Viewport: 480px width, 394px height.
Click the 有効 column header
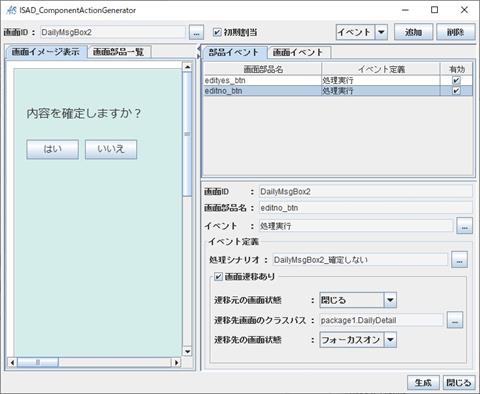coord(457,69)
